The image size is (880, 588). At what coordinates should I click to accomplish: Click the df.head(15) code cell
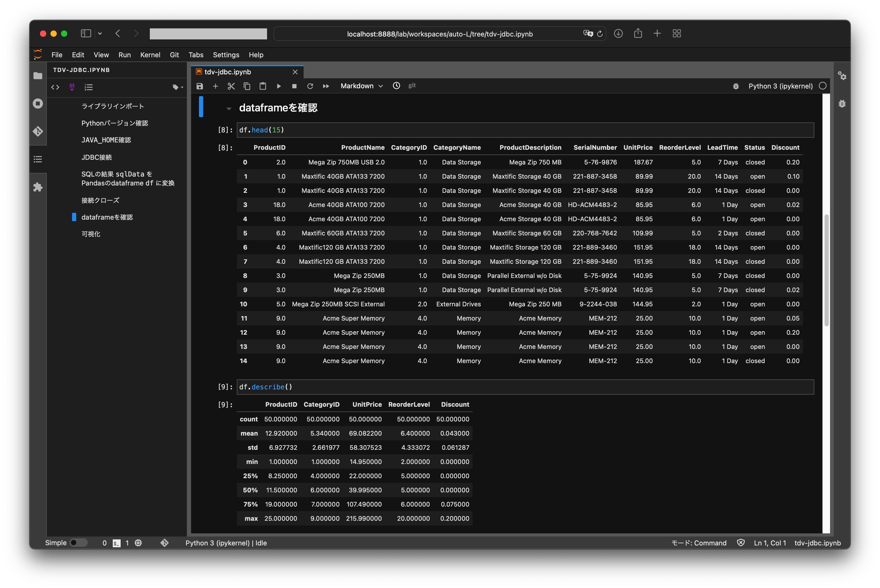pyautogui.click(x=525, y=130)
